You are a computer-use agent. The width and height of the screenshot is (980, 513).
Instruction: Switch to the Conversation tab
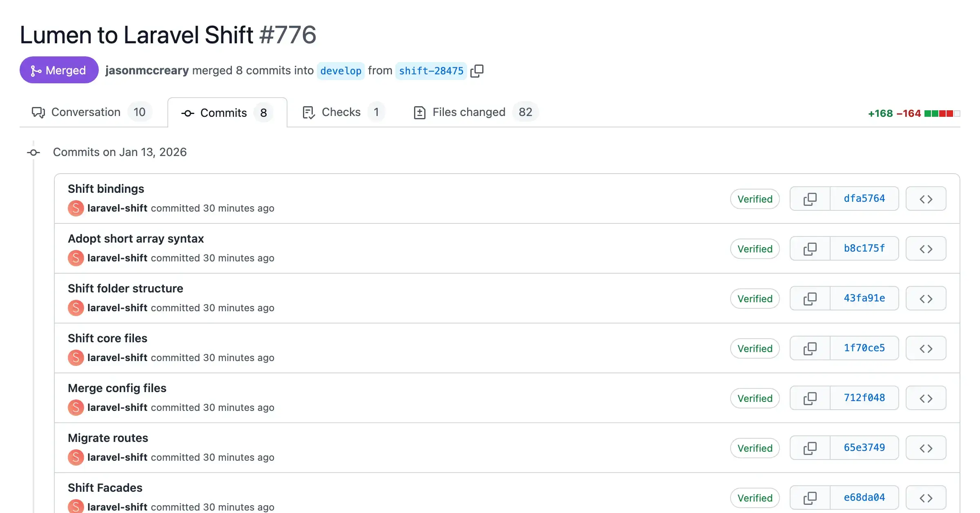(85, 112)
